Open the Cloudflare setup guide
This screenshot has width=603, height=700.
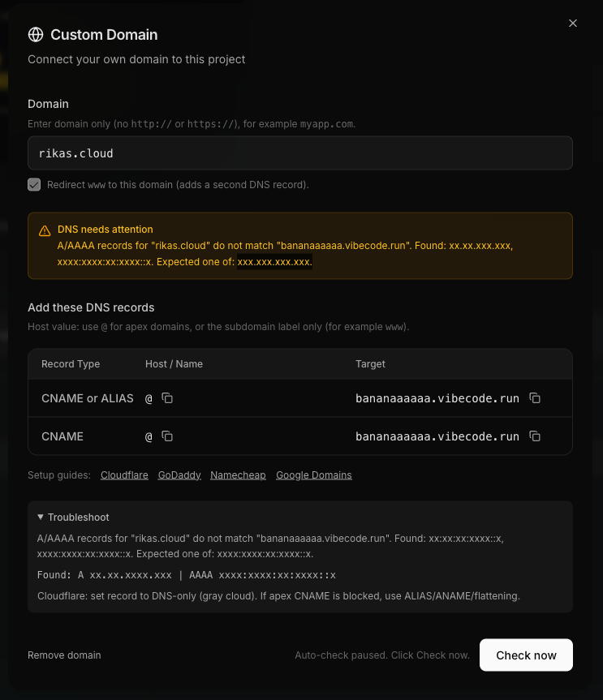[124, 475]
